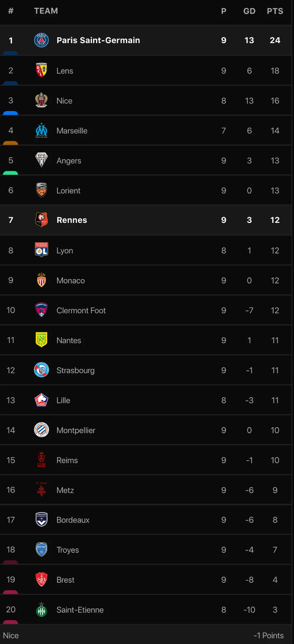Click the Paris Saint-Germain crest icon
The image size is (294, 644).
click(41, 40)
